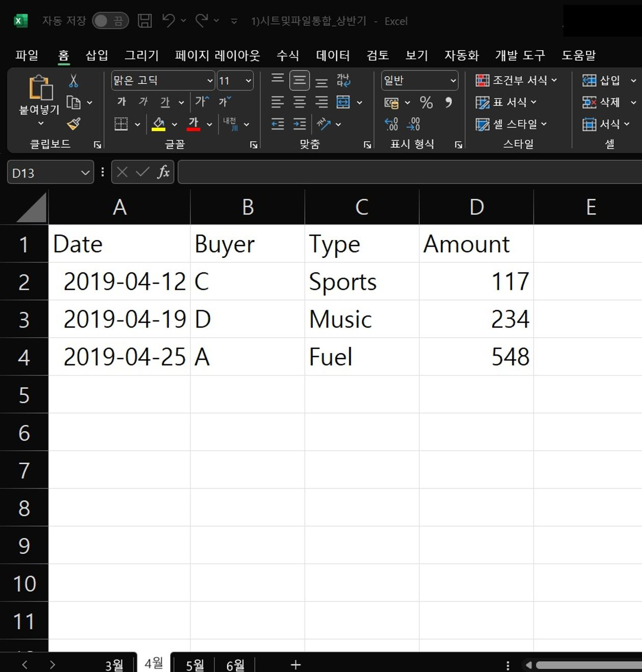
Task: Click the Format Painter brush icon
Action: pos(74,124)
